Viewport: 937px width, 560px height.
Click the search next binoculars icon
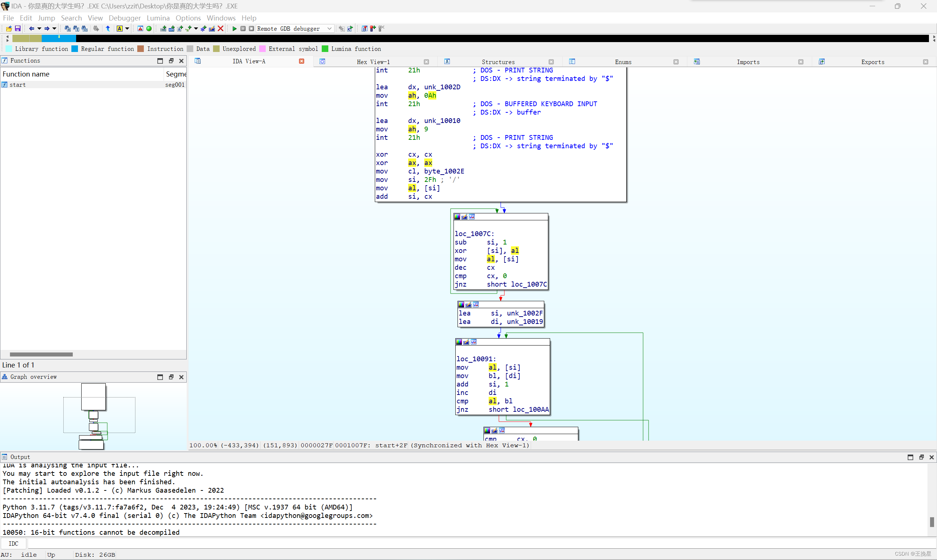(x=97, y=29)
